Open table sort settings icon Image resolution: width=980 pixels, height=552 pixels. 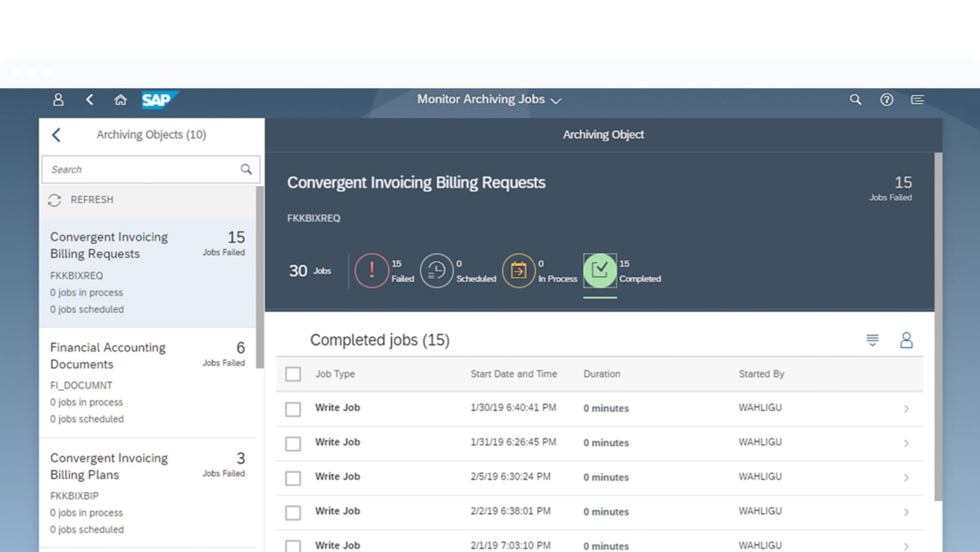tap(872, 340)
